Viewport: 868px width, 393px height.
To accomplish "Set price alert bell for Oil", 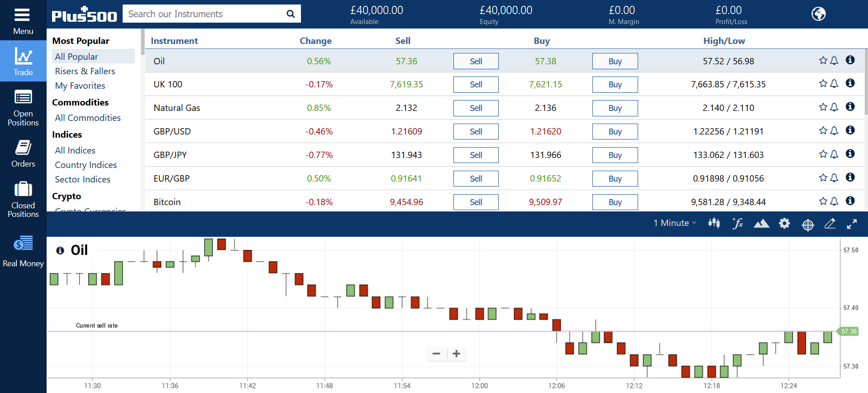I will coord(834,61).
